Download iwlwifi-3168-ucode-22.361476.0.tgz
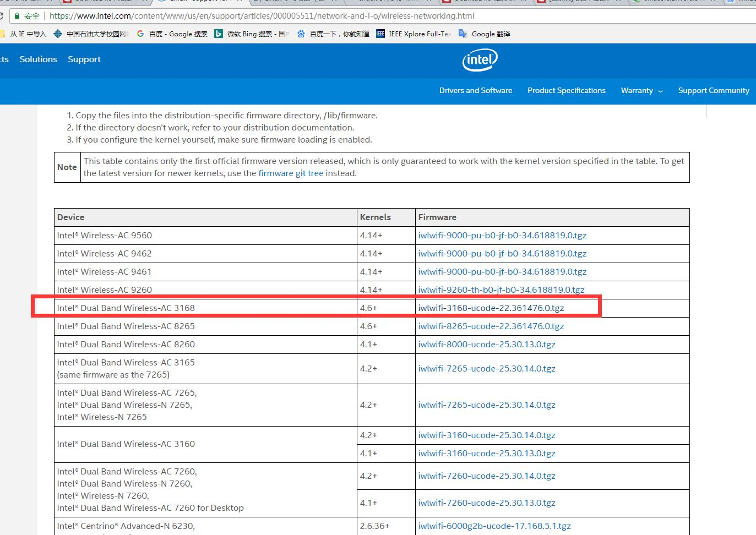The width and height of the screenshot is (756, 535). 491,308
